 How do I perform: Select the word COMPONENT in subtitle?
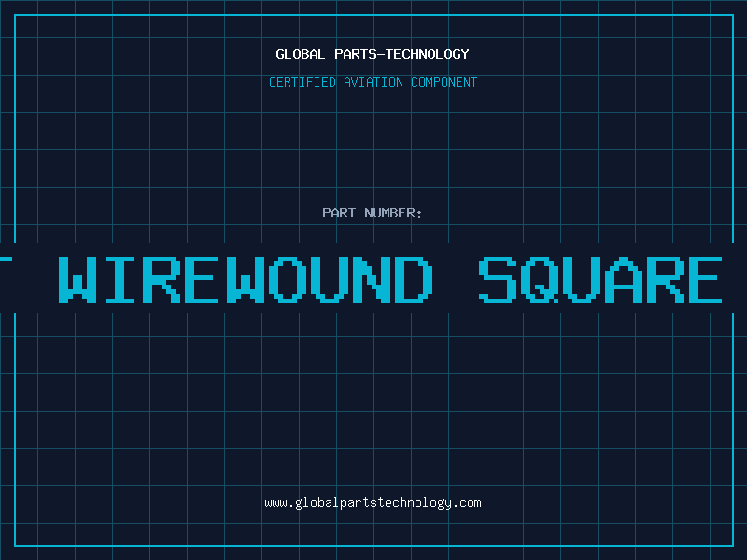point(444,82)
